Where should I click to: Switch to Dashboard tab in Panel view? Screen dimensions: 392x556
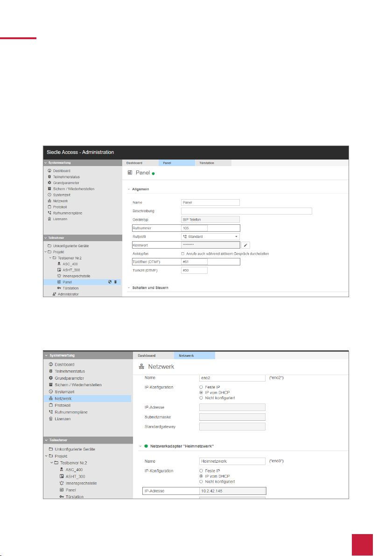tap(140, 163)
